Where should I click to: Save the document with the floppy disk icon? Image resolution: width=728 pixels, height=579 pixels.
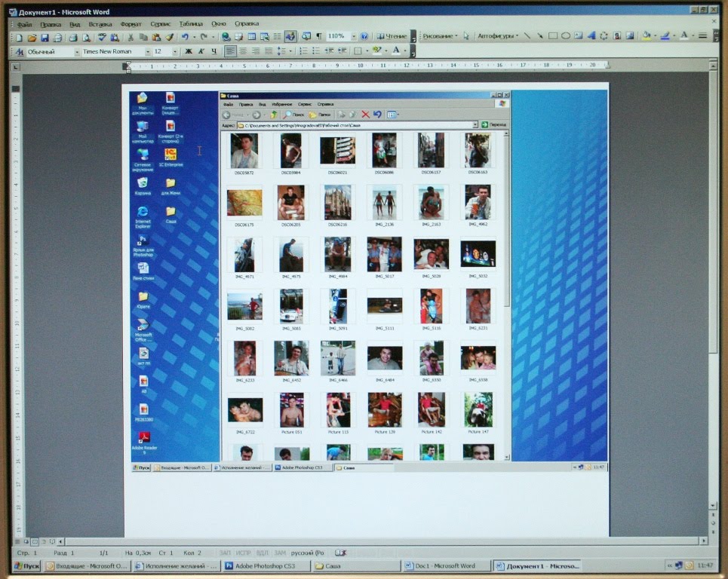(x=45, y=37)
